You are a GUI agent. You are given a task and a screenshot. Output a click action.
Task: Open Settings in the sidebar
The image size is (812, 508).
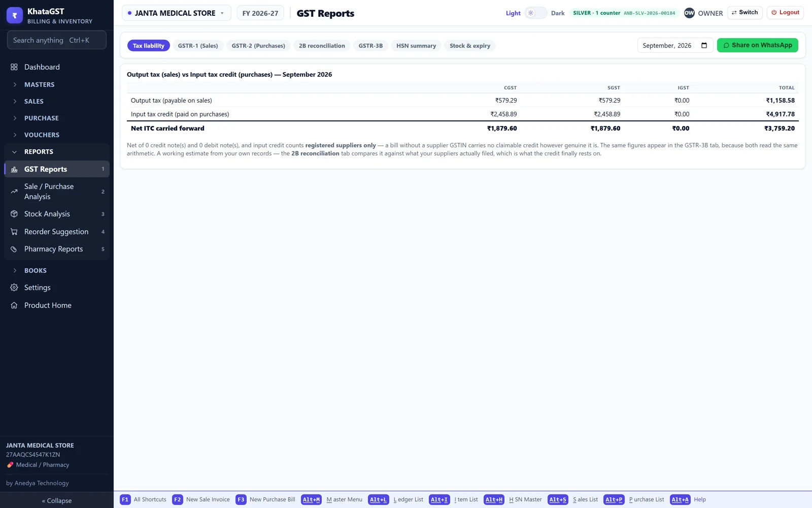point(57,288)
